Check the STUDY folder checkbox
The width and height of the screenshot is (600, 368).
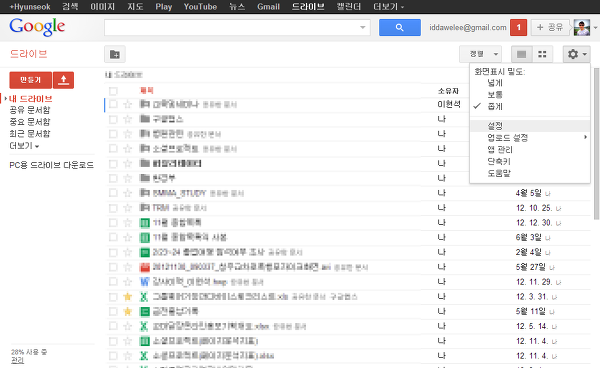[x=113, y=193]
